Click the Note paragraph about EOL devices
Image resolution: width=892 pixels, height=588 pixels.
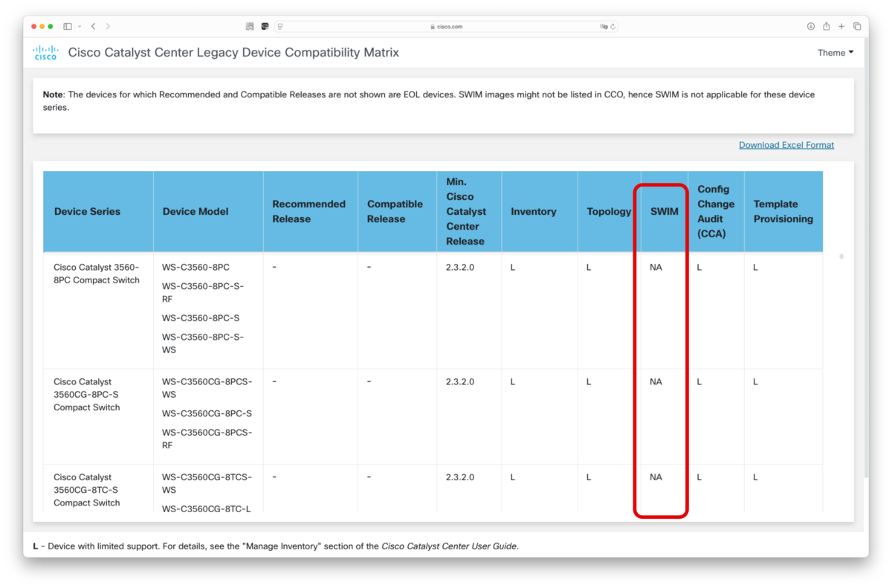click(429, 101)
